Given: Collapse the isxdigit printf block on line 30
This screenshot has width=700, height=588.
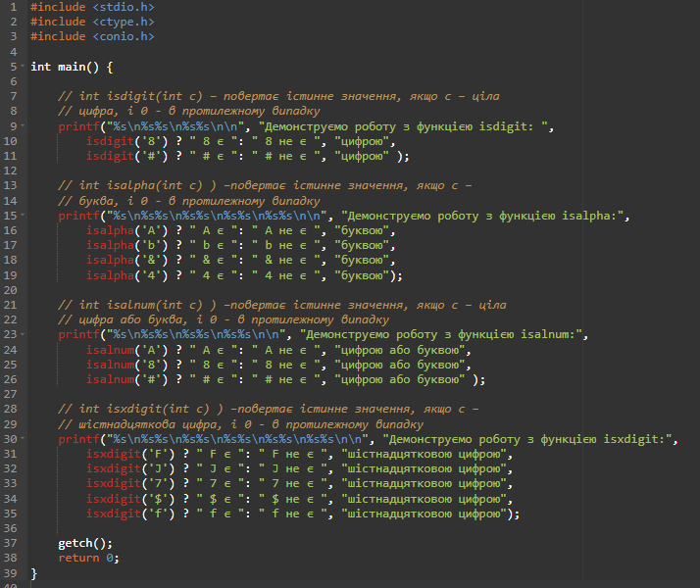Looking at the screenshot, I should 22,440.
